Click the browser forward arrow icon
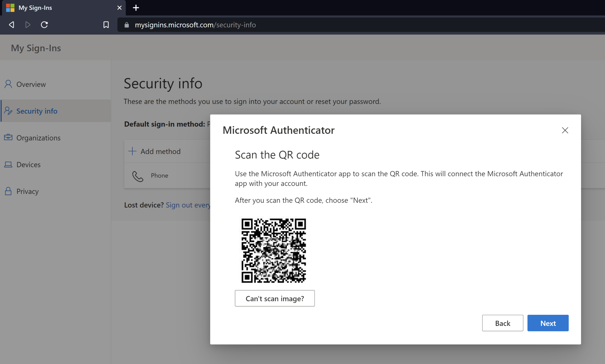 coord(28,25)
